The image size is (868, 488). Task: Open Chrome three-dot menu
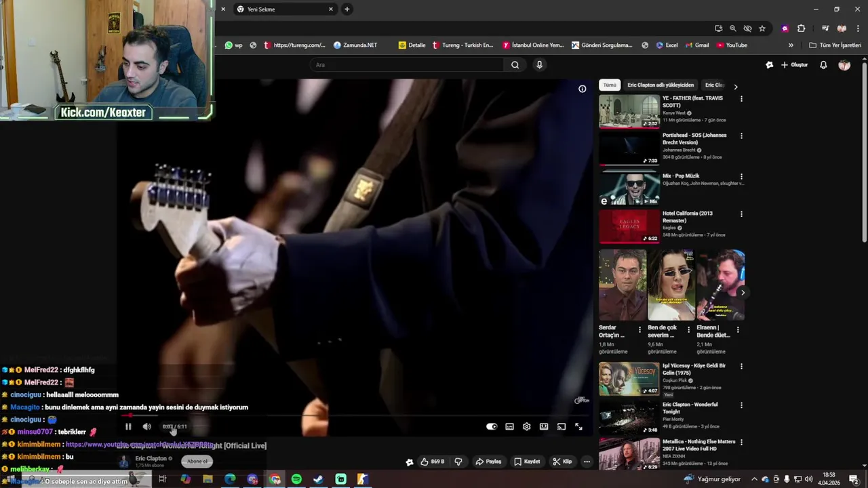(857, 28)
